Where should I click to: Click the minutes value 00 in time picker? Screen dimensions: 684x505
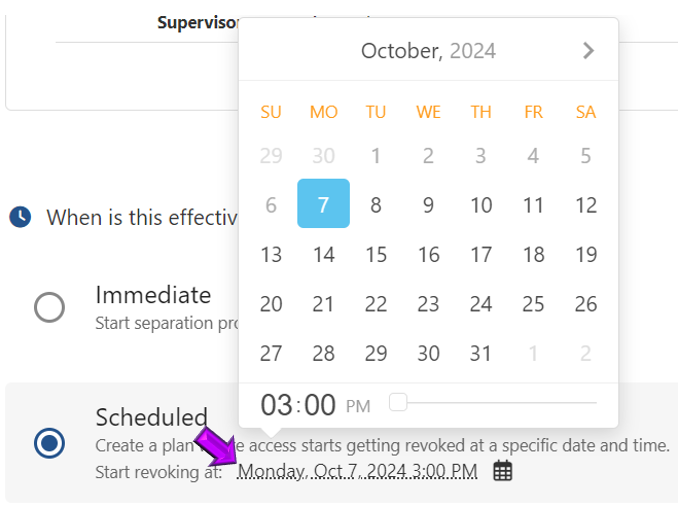point(320,405)
